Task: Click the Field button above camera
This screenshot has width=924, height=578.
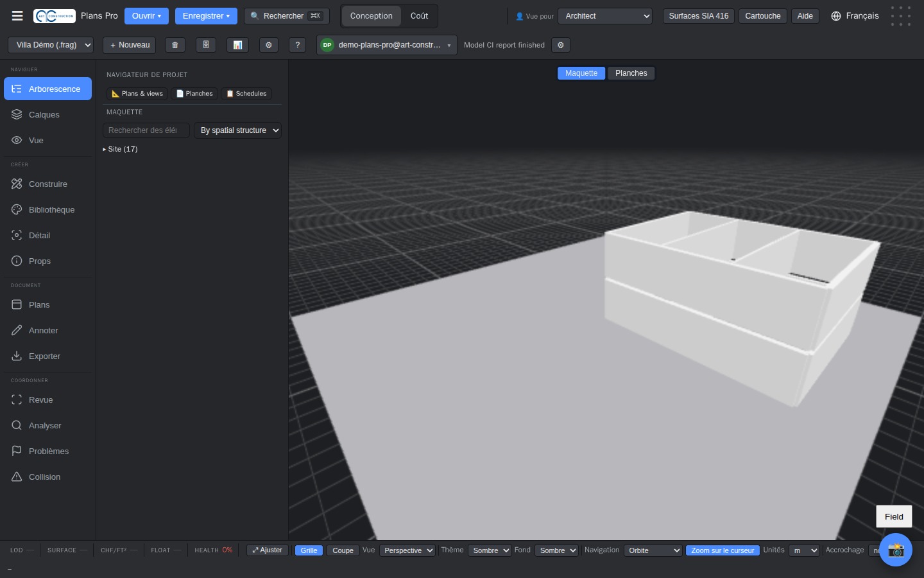Action: (894, 516)
